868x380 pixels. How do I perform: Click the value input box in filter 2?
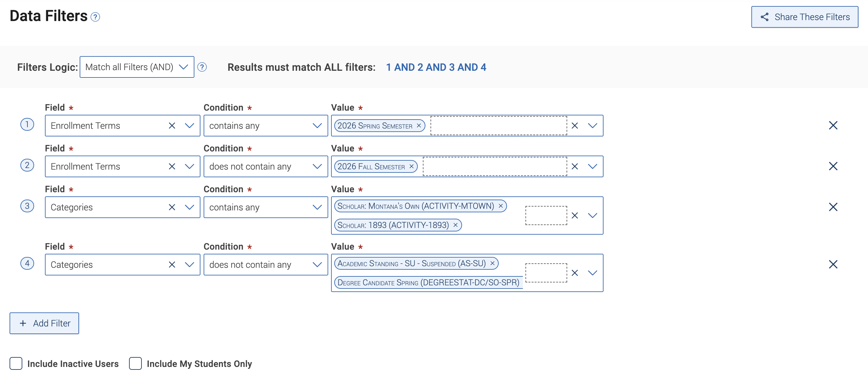pyautogui.click(x=495, y=166)
